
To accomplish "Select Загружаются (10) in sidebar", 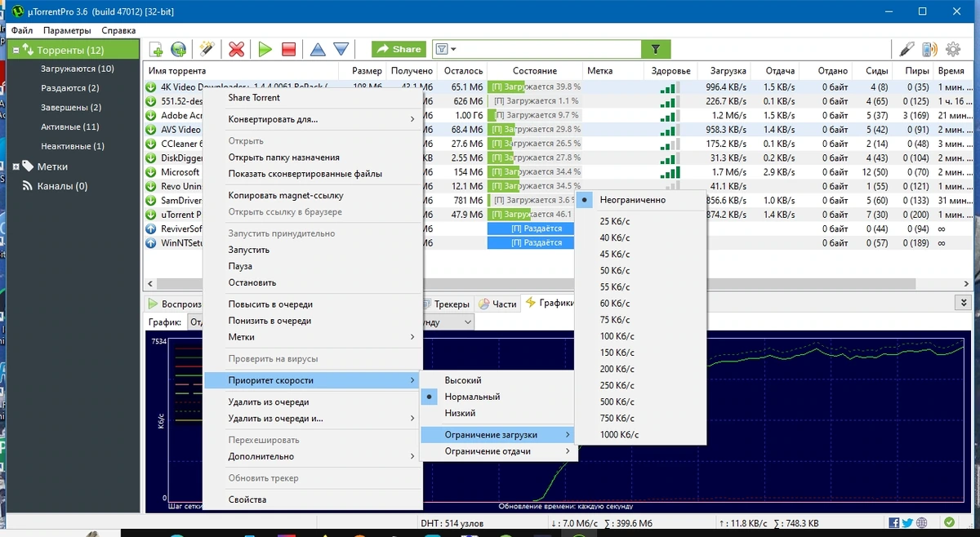I will coord(78,69).
